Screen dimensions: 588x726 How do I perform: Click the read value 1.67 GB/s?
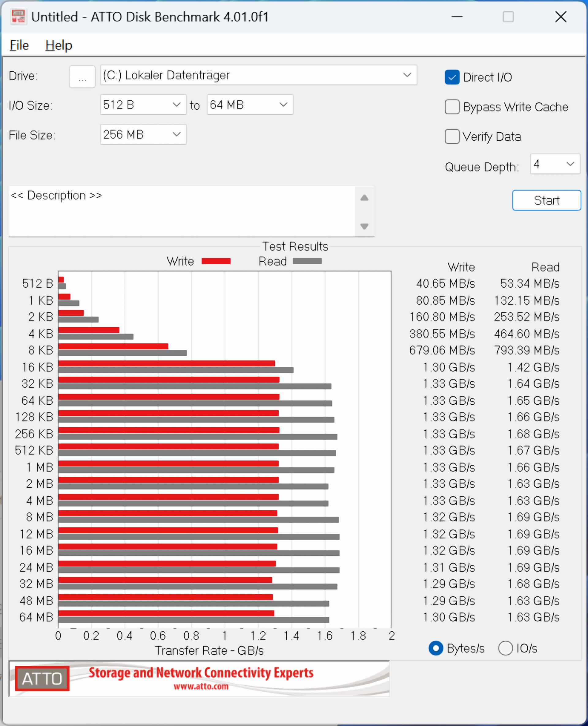(x=533, y=450)
